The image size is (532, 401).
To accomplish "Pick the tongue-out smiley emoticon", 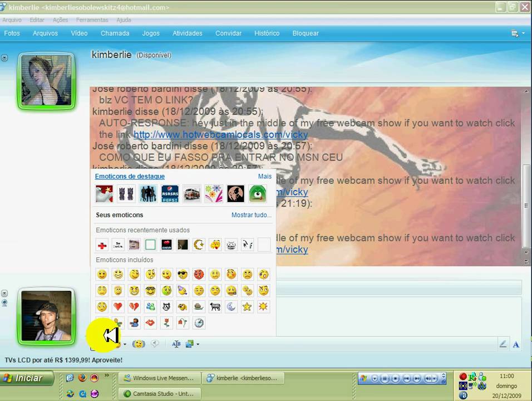I will pos(166,275).
